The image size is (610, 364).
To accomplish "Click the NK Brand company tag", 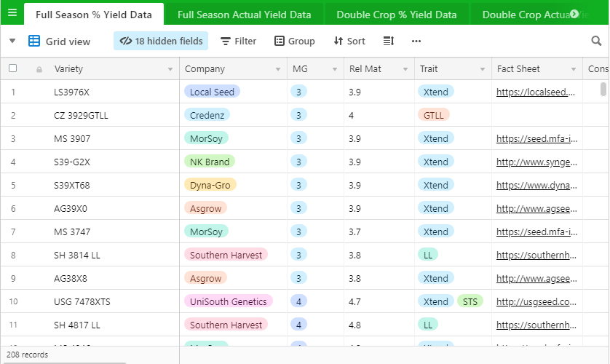I will (x=210, y=162).
